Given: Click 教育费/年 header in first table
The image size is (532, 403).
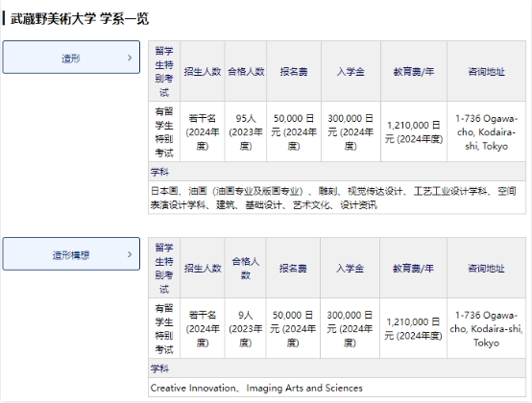Looking at the screenshot, I should (x=414, y=72).
